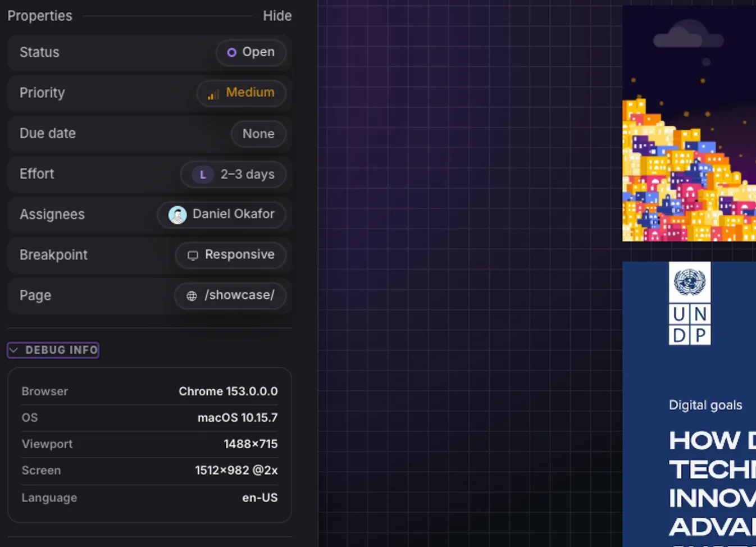Click the globe icon beside /showcase/
The width and height of the screenshot is (756, 547).
coord(192,296)
